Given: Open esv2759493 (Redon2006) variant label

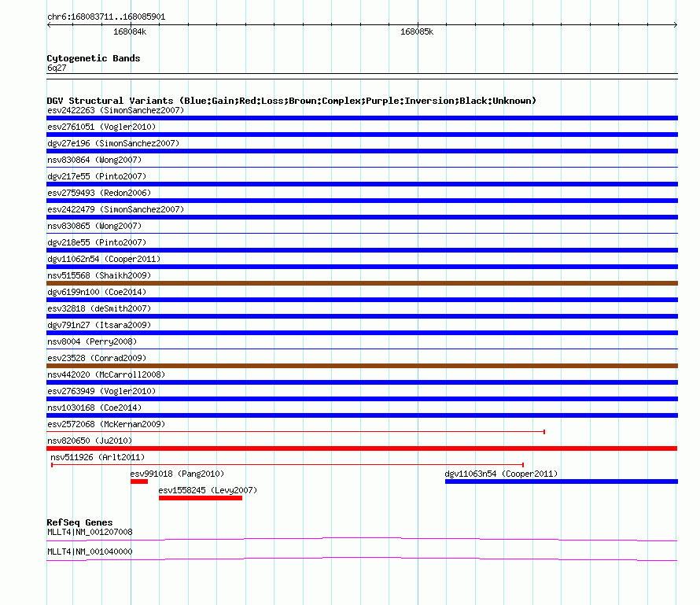Looking at the screenshot, I should pyautogui.click(x=99, y=193).
